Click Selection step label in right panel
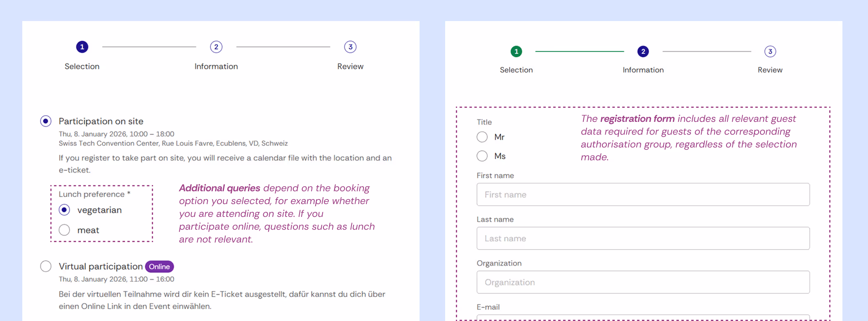Screen dimensions: 868x321 516,70
